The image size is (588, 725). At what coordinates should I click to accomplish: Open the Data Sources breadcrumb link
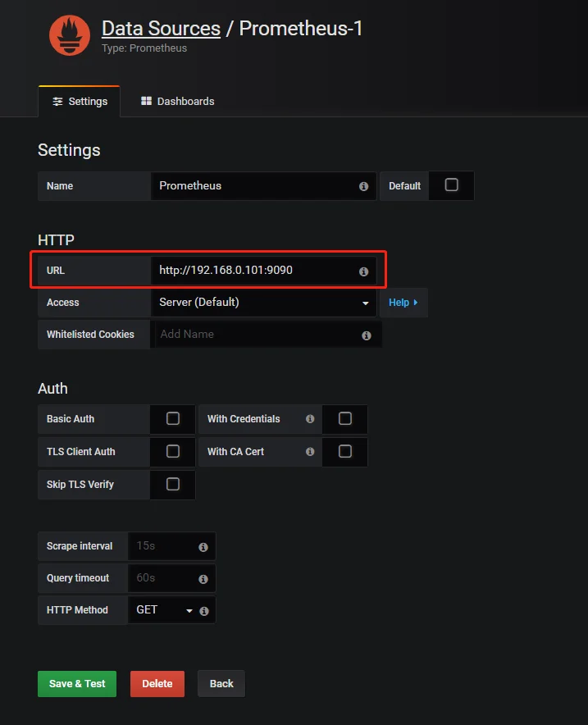click(161, 29)
